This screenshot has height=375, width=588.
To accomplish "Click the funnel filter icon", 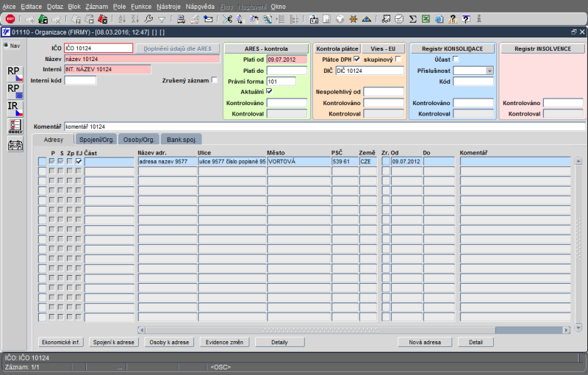I will 162,19.
